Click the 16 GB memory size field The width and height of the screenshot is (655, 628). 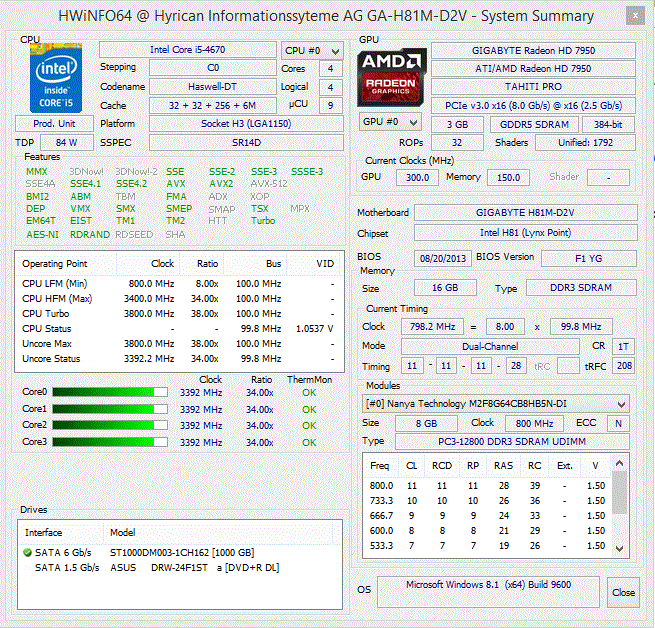pos(445,288)
